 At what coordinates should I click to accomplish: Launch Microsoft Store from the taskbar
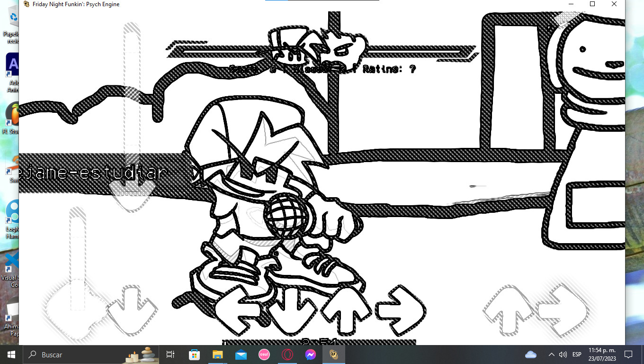[194, 355]
